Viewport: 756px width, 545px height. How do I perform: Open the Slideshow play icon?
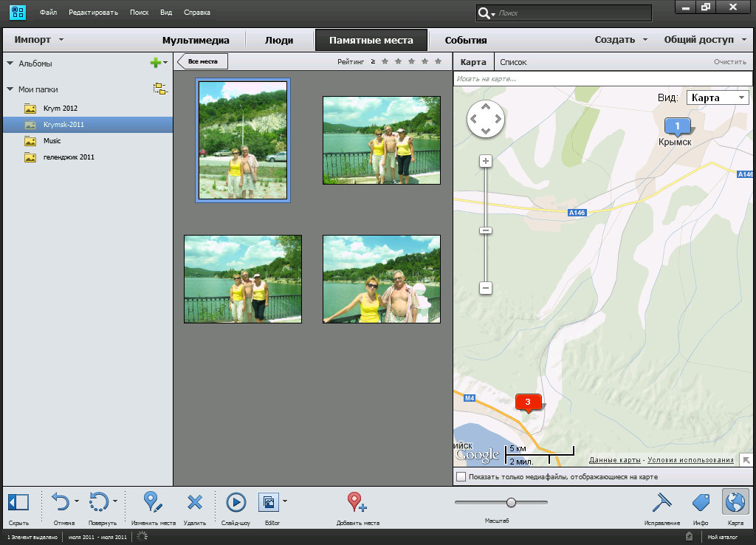click(x=236, y=503)
